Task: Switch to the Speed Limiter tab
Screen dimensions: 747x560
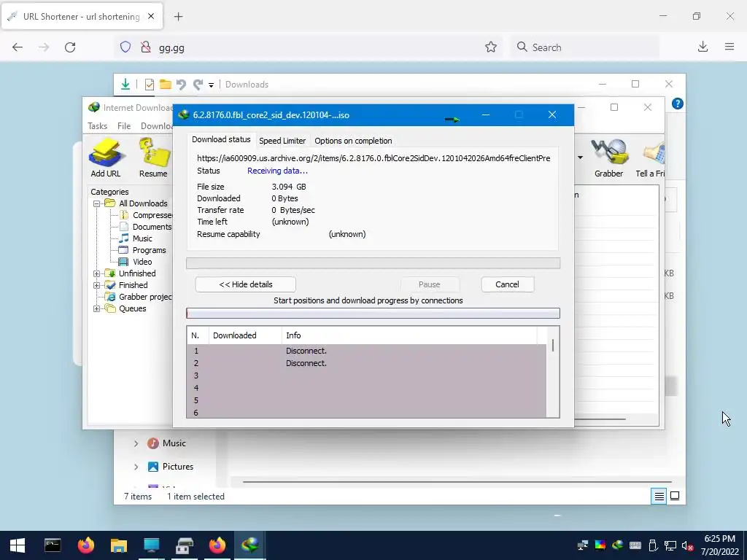Action: (282, 141)
